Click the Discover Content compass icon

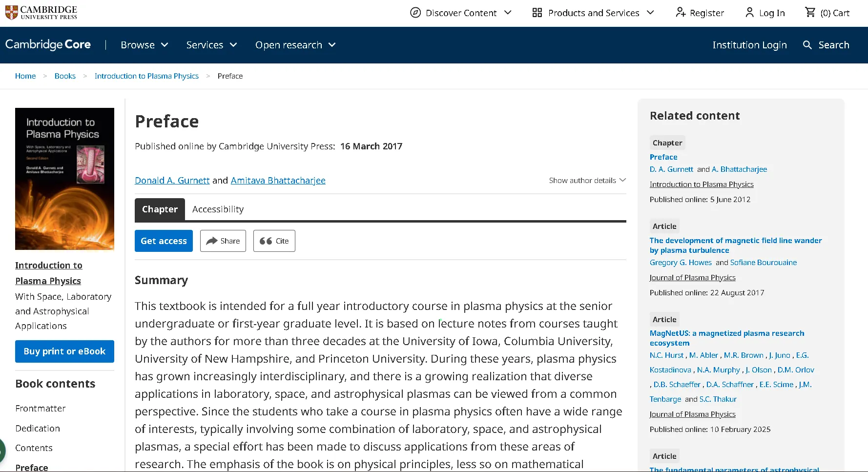[x=415, y=13]
